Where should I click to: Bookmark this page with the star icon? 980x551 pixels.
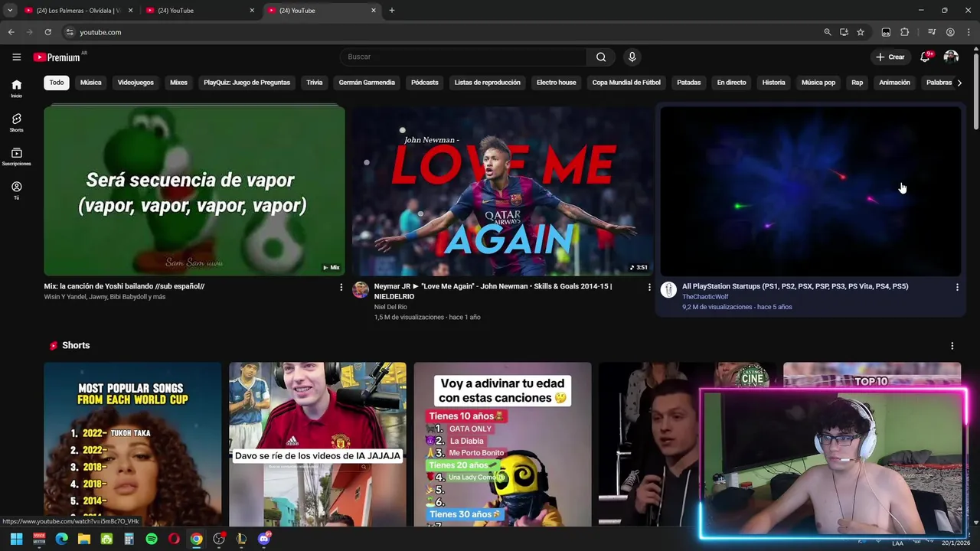[861, 32]
